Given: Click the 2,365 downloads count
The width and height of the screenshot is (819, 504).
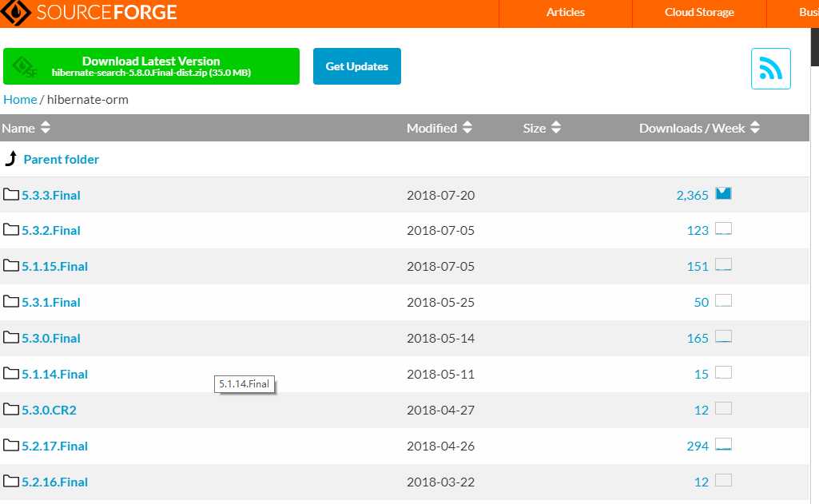Looking at the screenshot, I should [692, 196].
